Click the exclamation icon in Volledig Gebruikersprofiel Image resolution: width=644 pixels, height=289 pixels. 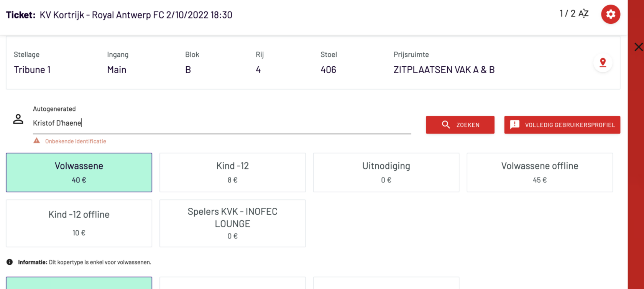click(x=515, y=125)
